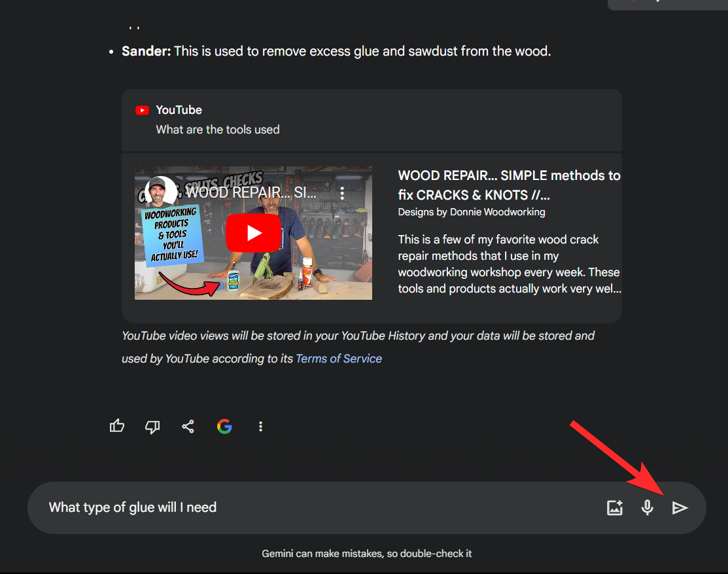Image resolution: width=728 pixels, height=574 pixels.
Task: Play the WOOD REPAIR YouTube video
Action: pos(254,233)
